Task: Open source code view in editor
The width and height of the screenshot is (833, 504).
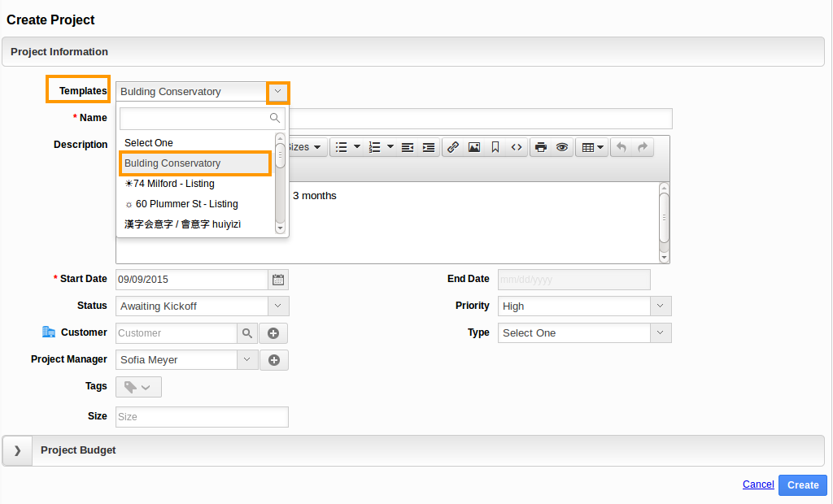Action: tap(517, 147)
